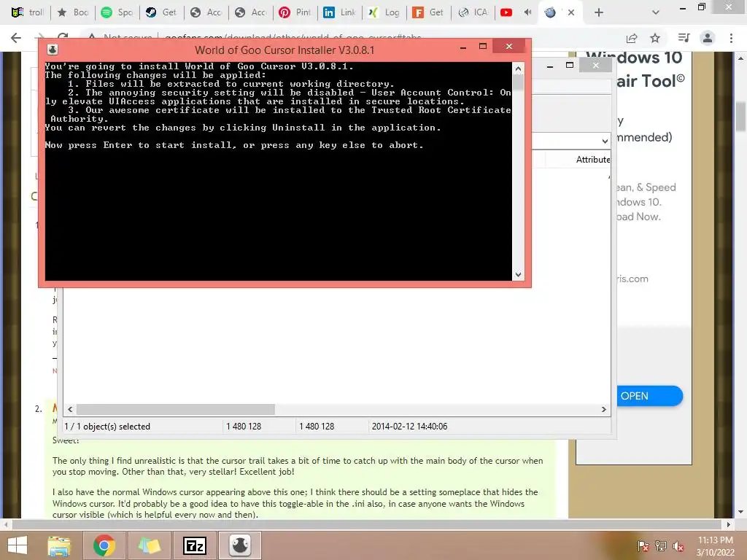Maximize the World of Goo Cursor Installer

[x=483, y=46]
